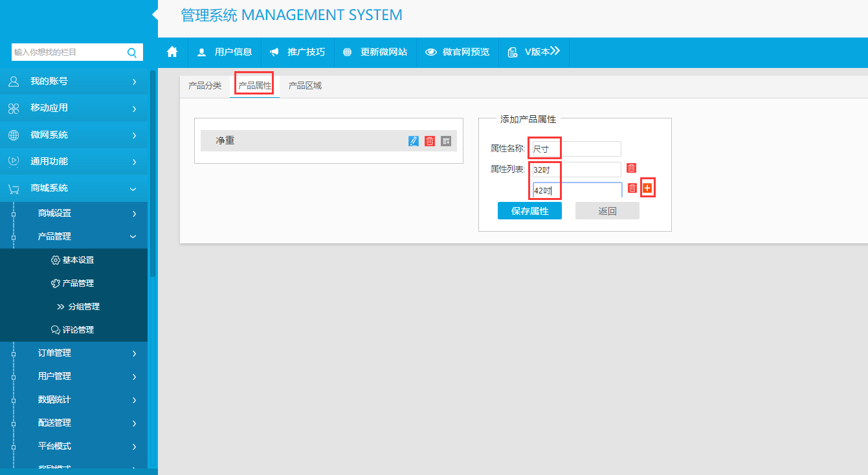Open the 产品区域 tab
Image resolution: width=868 pixels, height=475 pixels.
pyautogui.click(x=305, y=85)
